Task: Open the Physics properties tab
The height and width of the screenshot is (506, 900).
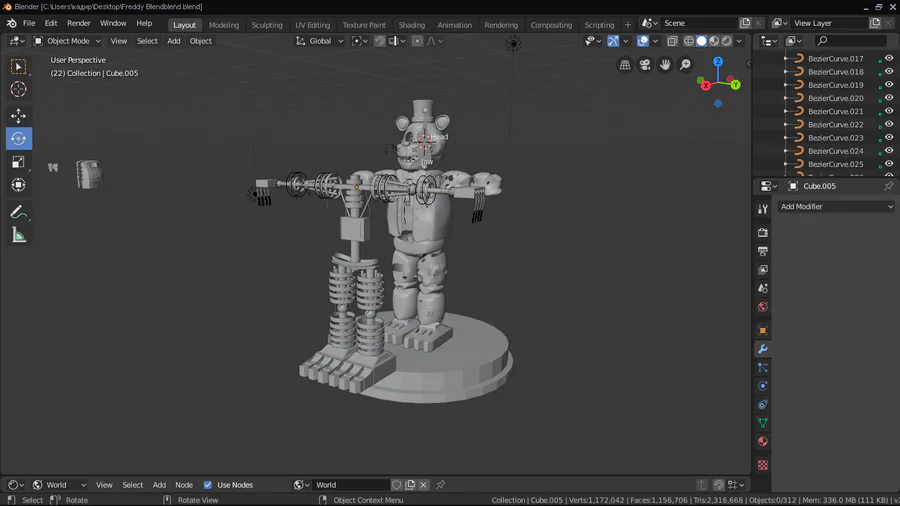Action: (763, 386)
